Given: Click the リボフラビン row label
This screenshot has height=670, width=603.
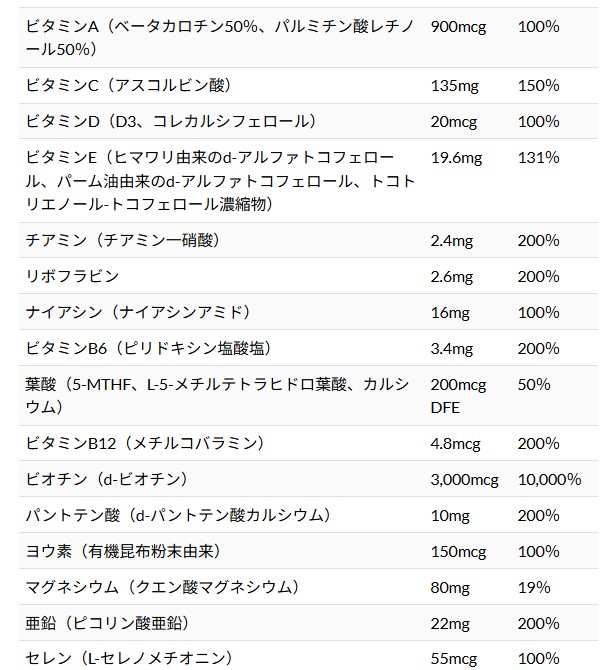Looking at the screenshot, I should coord(72,276).
